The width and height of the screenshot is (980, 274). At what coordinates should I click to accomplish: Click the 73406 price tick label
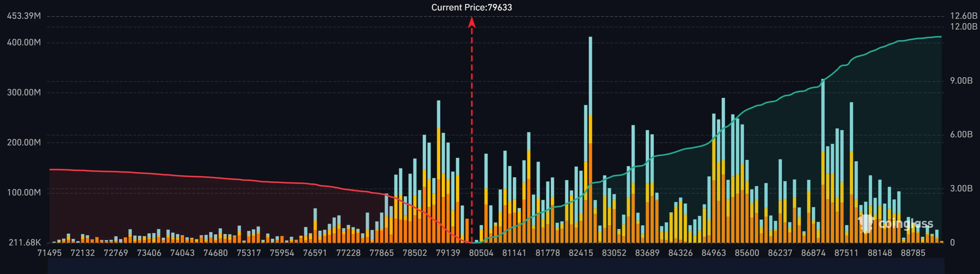click(x=149, y=253)
